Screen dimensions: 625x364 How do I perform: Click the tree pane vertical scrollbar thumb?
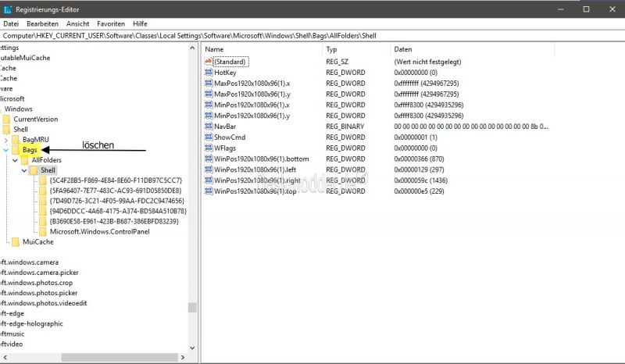192,308
